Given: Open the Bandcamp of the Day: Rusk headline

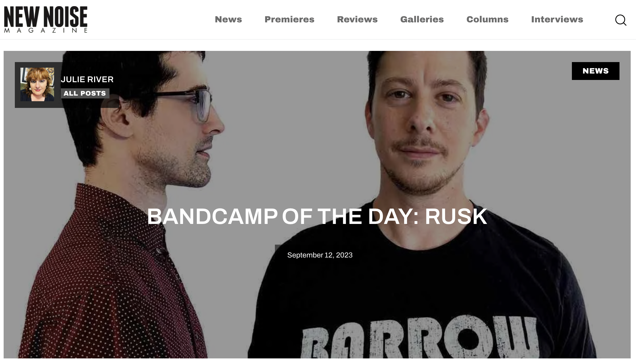Looking at the screenshot, I should 317,216.
